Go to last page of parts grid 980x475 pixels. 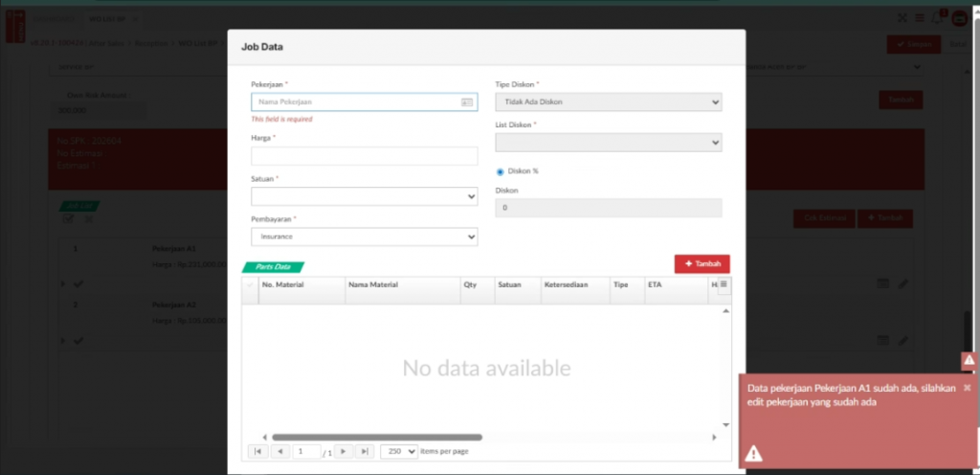pyautogui.click(x=364, y=451)
